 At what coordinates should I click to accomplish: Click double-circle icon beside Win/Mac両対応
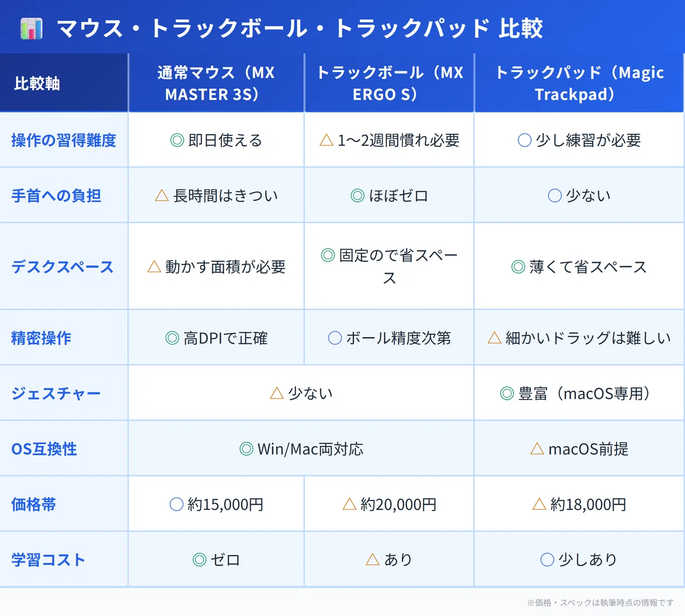pyautogui.click(x=247, y=449)
